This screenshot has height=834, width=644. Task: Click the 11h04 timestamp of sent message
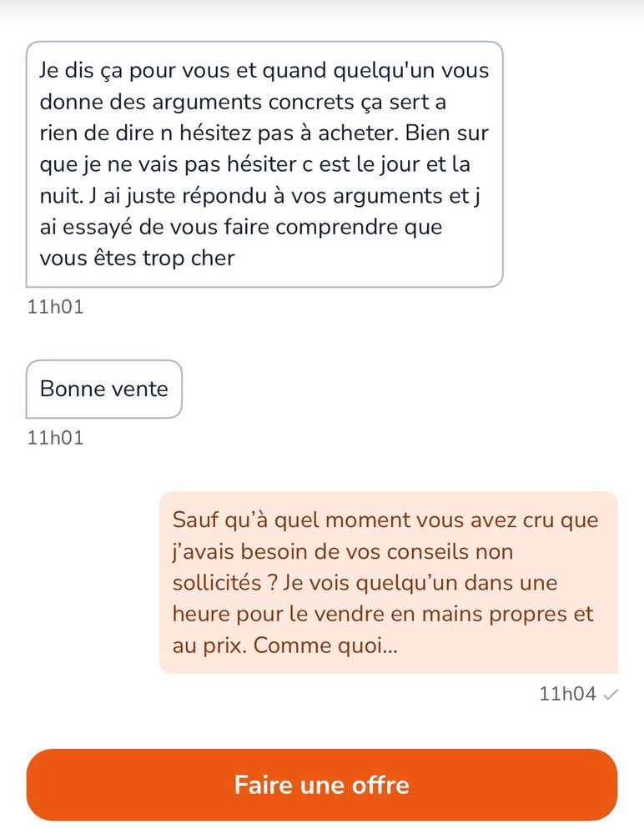[568, 694]
